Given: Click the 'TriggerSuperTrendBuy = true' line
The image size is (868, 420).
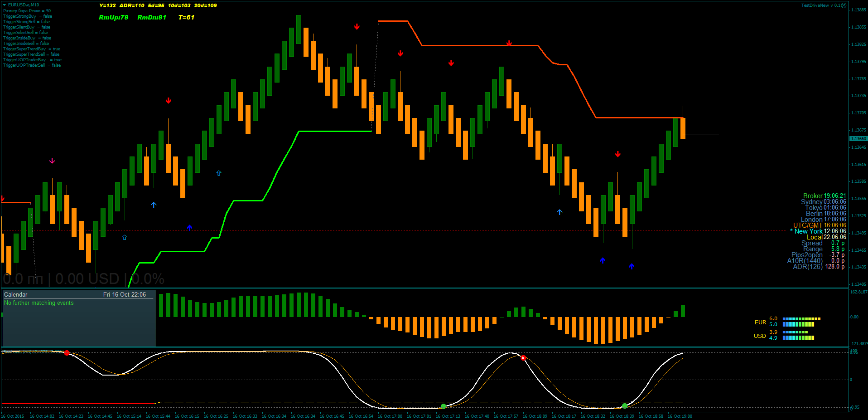Looking at the screenshot, I should click(32, 49).
